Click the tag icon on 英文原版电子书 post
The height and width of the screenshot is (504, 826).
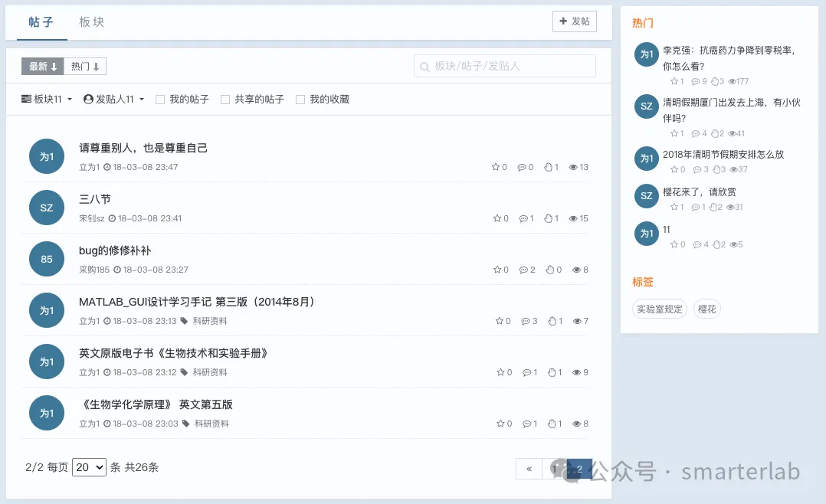pos(184,372)
